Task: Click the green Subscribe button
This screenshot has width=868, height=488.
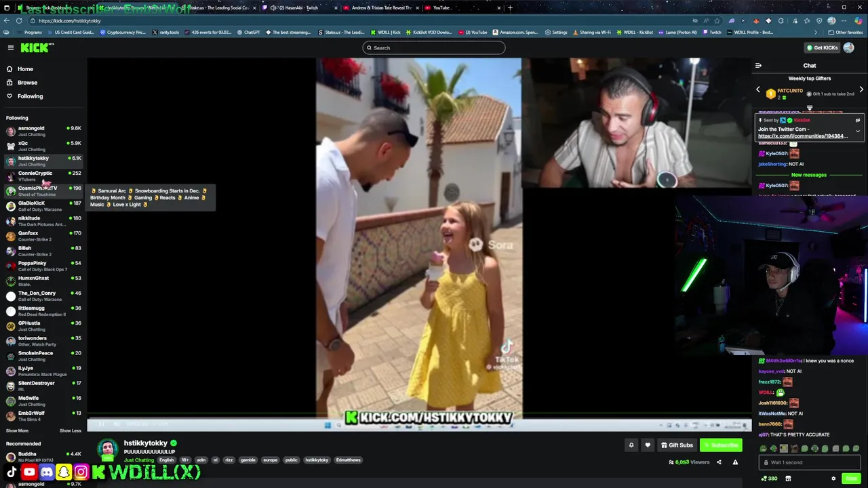Action: (722, 445)
